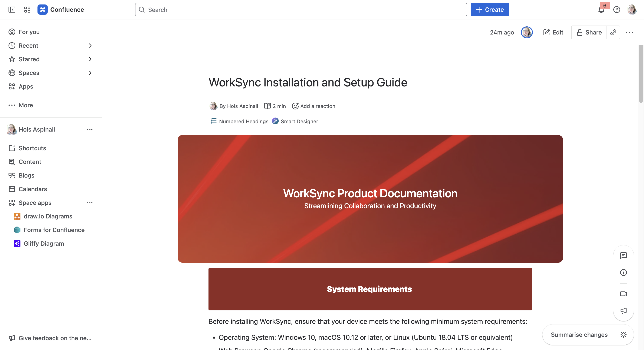Expand the Starred menu chevron
The height and width of the screenshot is (350, 644).
tap(90, 59)
